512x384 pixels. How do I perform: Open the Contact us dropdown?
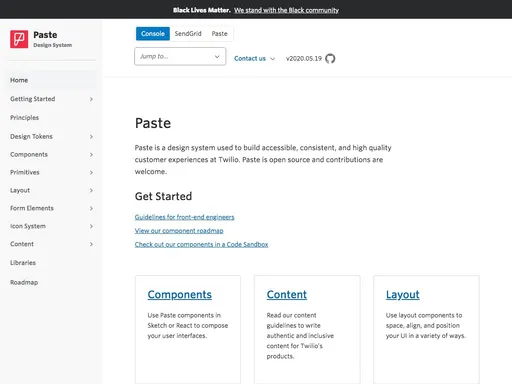[x=254, y=58]
